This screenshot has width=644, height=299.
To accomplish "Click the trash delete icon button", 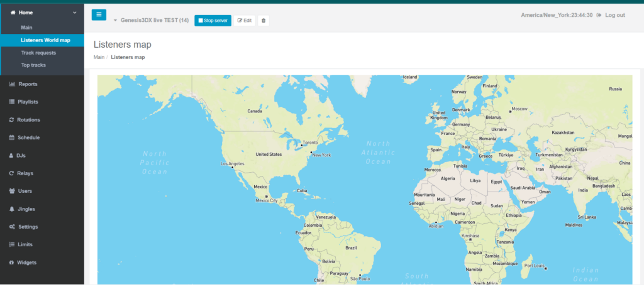I will (x=264, y=21).
